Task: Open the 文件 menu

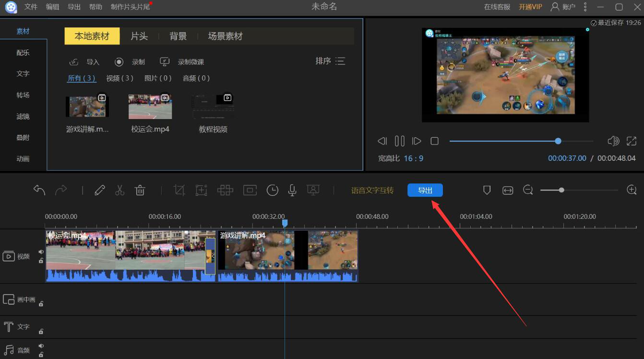Action: (x=31, y=7)
